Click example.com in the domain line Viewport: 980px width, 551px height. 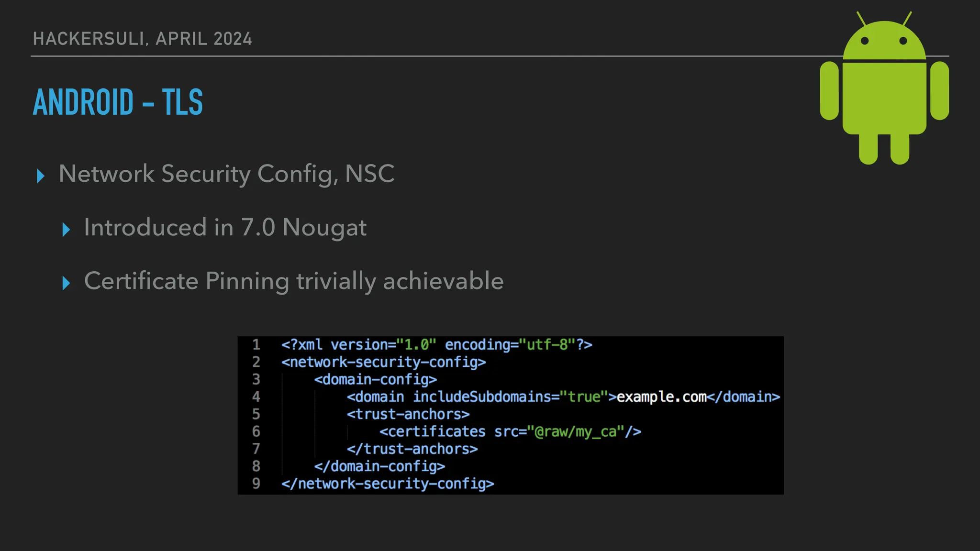coord(661,397)
